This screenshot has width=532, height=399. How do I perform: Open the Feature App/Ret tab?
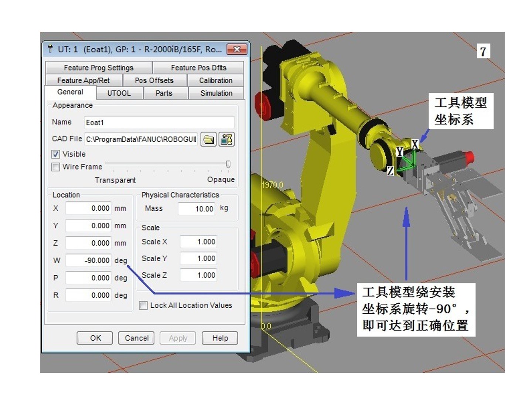click(83, 80)
